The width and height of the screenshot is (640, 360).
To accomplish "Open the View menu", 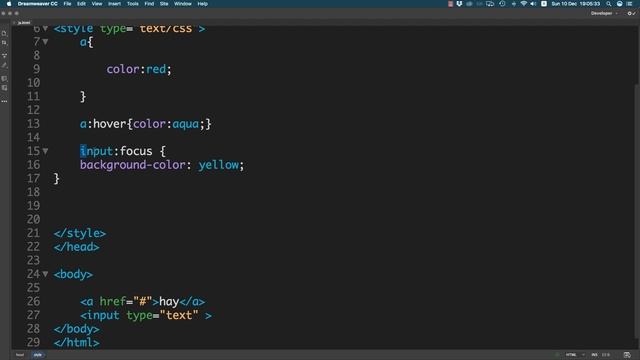I will pyautogui.click(x=97, y=4).
